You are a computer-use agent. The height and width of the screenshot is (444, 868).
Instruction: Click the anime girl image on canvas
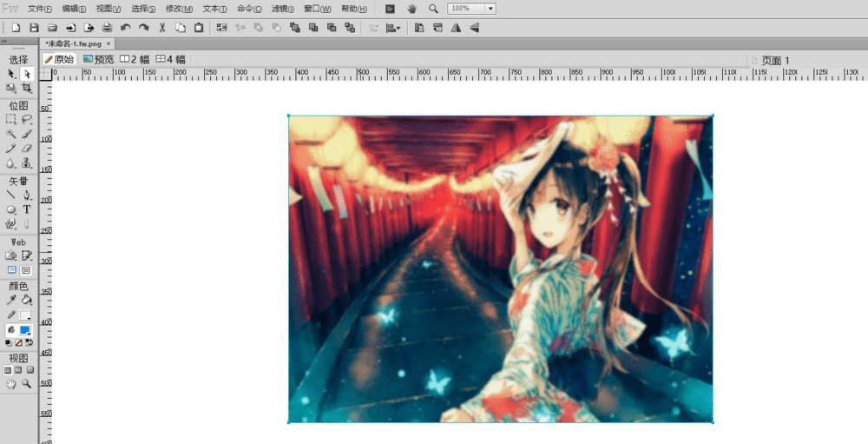click(501, 268)
